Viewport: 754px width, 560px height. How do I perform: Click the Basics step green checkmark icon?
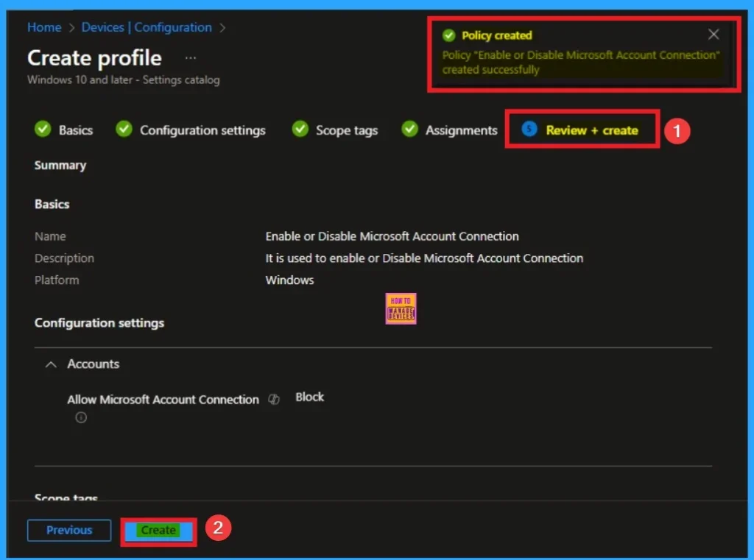[x=43, y=129]
